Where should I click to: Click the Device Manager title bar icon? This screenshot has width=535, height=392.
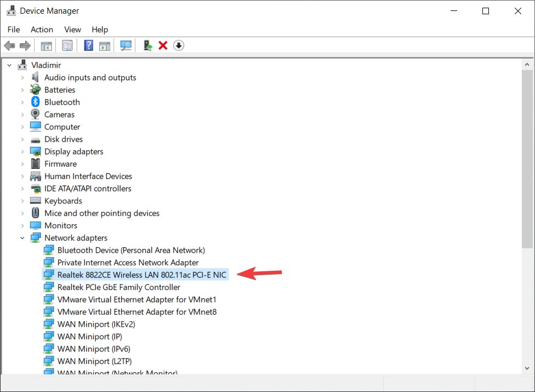(12, 10)
